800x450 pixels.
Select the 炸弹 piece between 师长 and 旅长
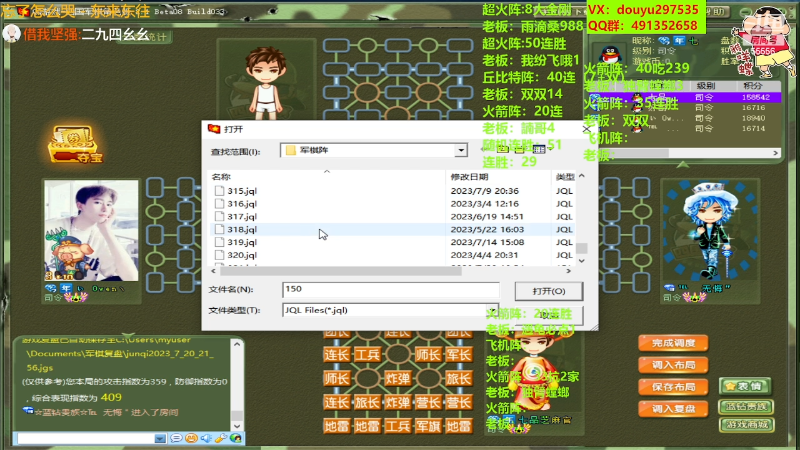[x=397, y=379]
